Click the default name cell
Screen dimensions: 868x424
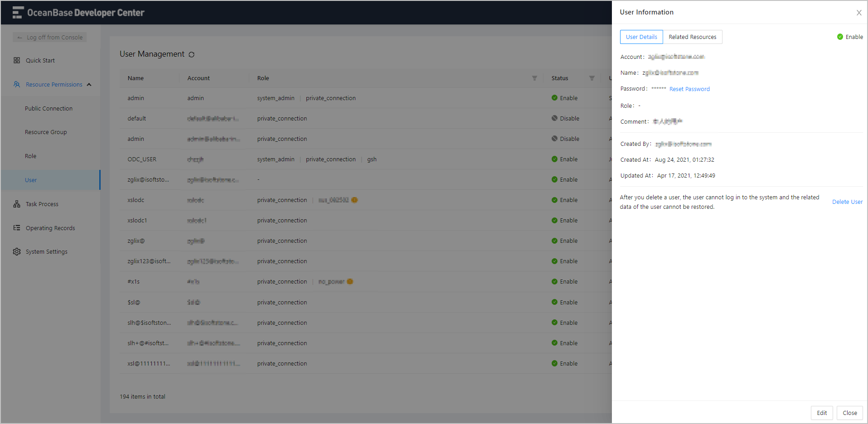coord(137,118)
